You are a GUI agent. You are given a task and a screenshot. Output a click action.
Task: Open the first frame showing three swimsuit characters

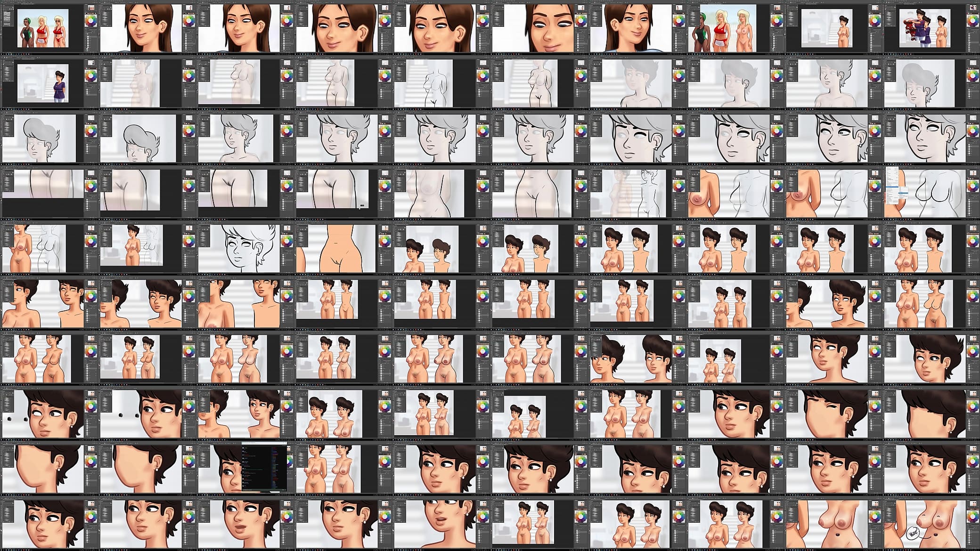(49, 28)
